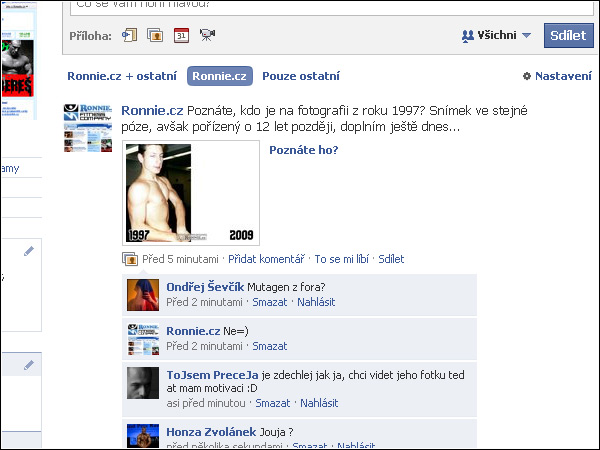Screen dimensions: 600x450
Task: Switch to the Pouze ostatní filter
Action: point(301,76)
